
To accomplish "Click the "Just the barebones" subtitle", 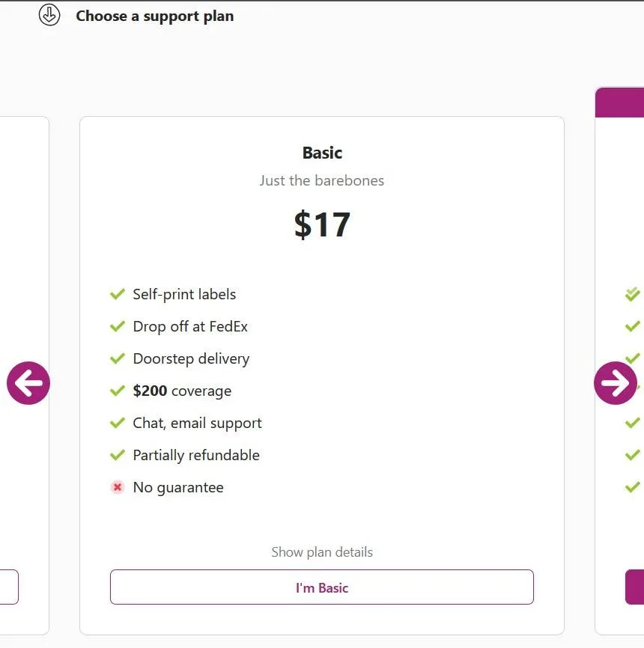I will click(x=322, y=180).
